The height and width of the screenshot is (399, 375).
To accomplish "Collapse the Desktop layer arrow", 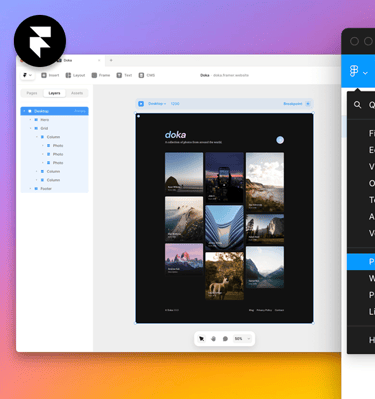I will tap(24, 111).
